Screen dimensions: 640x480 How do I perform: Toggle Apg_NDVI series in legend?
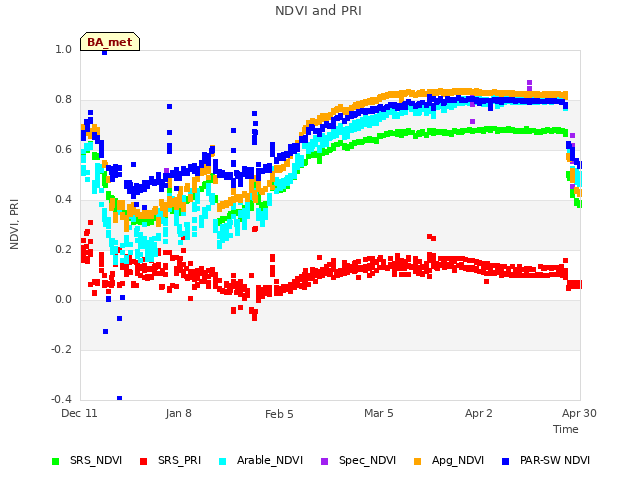pos(449,460)
